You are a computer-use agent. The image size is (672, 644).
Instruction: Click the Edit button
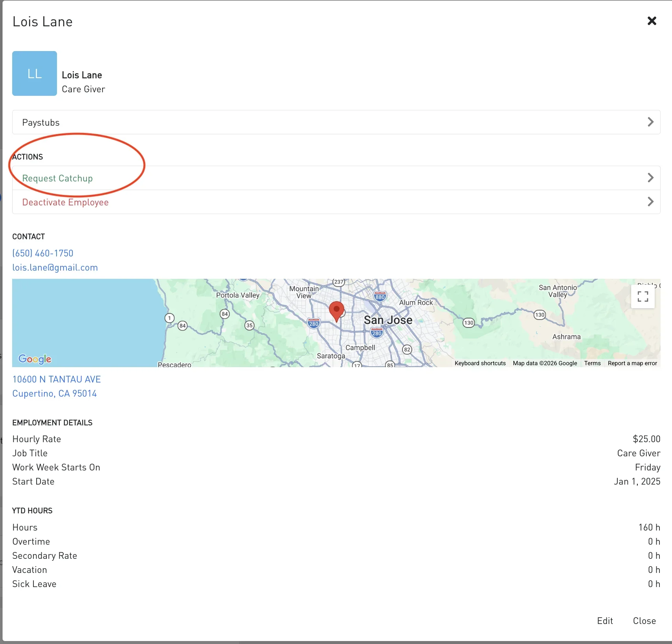click(605, 621)
